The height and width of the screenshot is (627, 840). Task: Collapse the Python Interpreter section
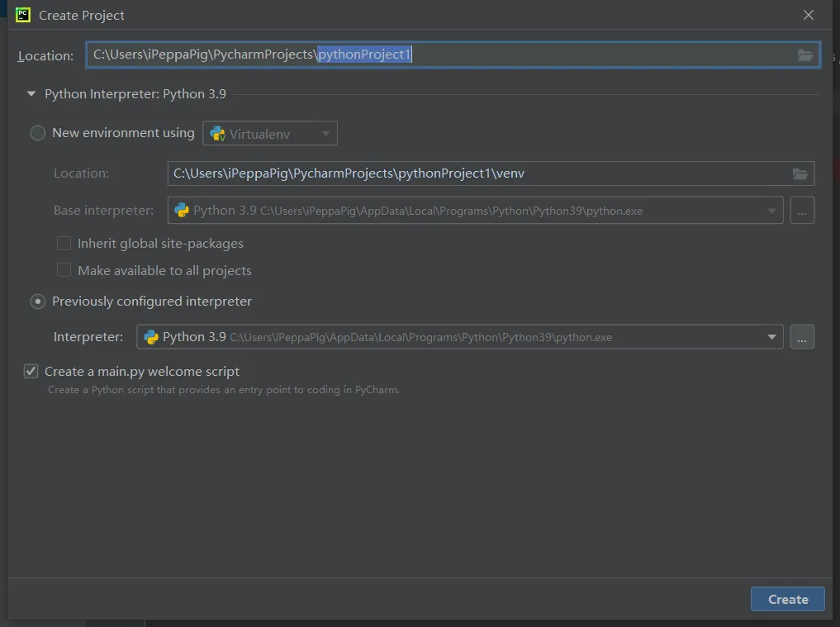[31, 94]
